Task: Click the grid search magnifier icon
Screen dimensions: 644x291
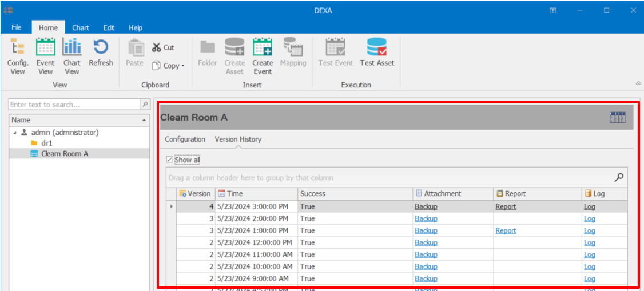Action: [x=618, y=177]
